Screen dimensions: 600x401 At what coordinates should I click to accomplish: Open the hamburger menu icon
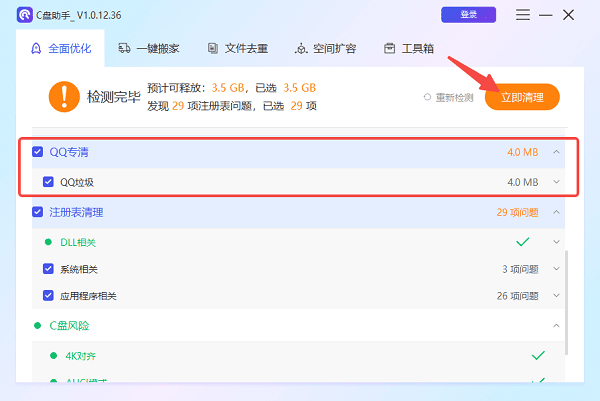(523, 15)
